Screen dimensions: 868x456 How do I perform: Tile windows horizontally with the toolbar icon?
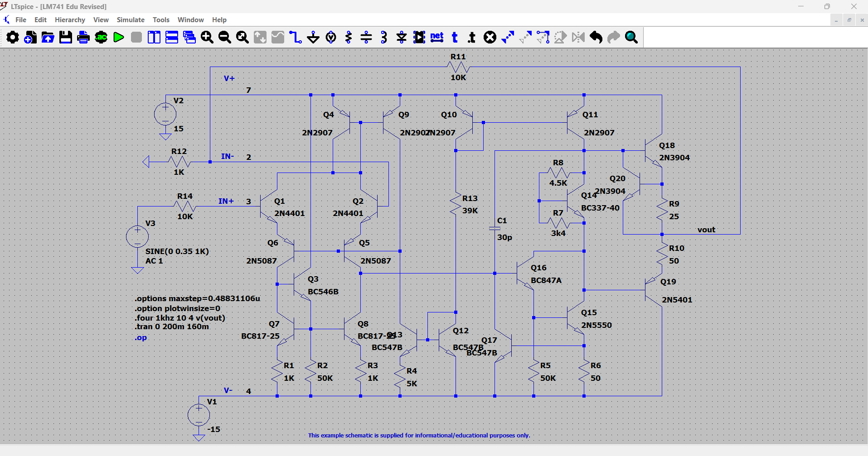172,37
